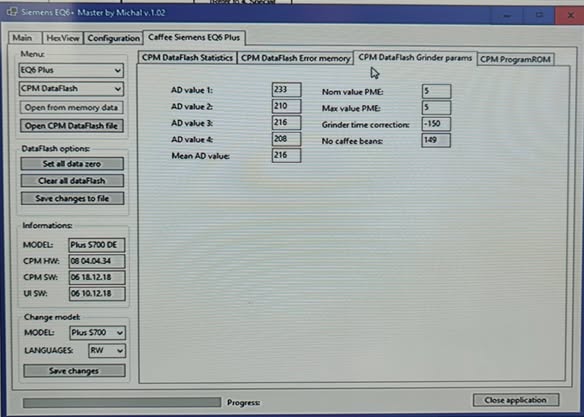Viewport: 584px width, 417px height.
Task: Click Open from memory data button
Action: coord(71,108)
